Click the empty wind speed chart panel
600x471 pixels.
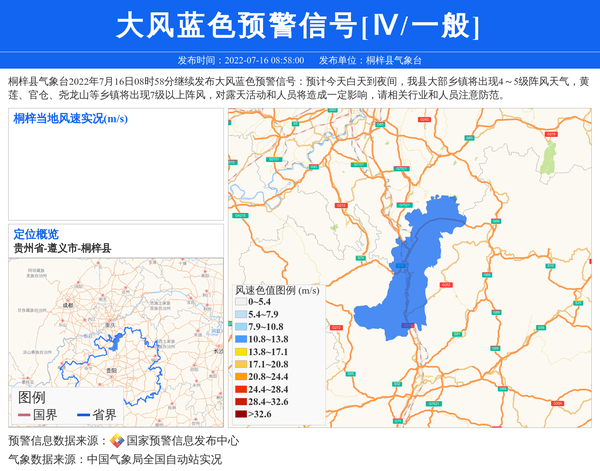click(x=116, y=164)
